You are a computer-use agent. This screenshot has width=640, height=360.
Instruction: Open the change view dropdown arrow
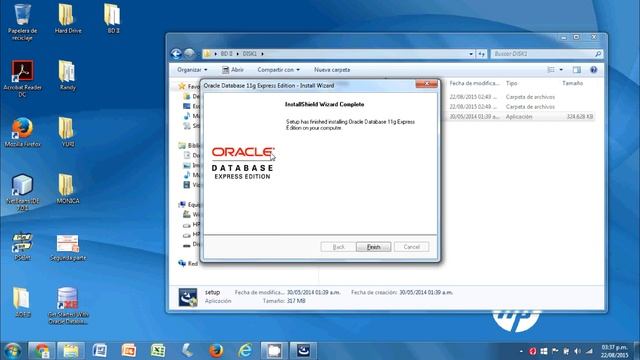pos(561,70)
